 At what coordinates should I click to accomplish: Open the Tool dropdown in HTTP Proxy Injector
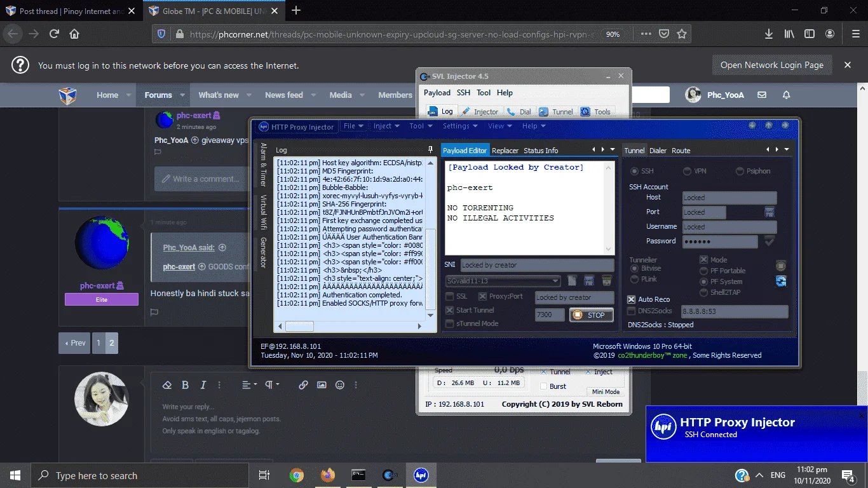click(420, 126)
